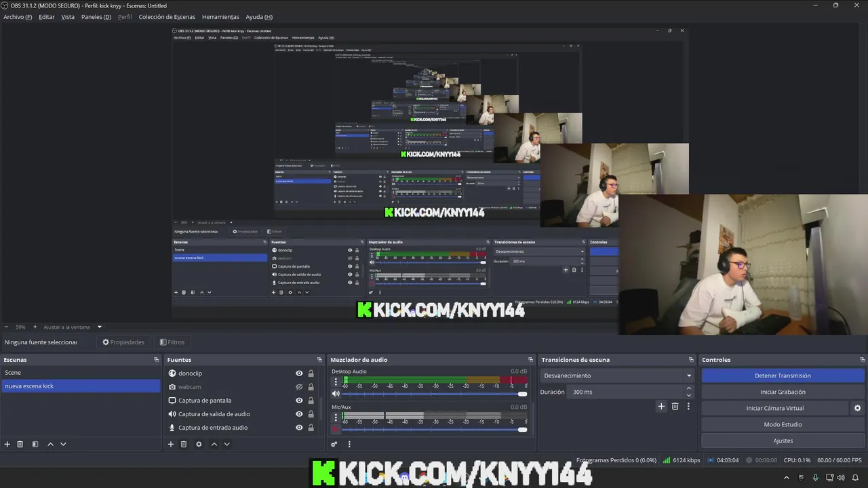Move the selected scene up
Viewport: 868px width, 488px height.
50,444
